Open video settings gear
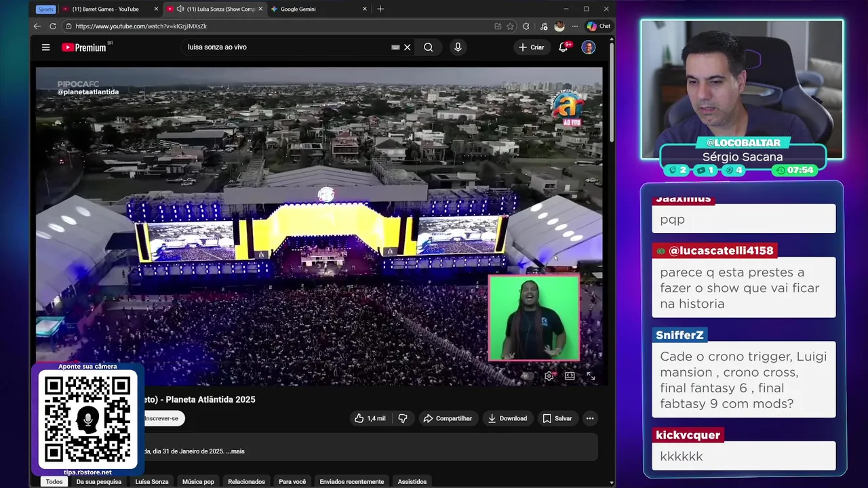The width and height of the screenshot is (868, 488). [549, 376]
